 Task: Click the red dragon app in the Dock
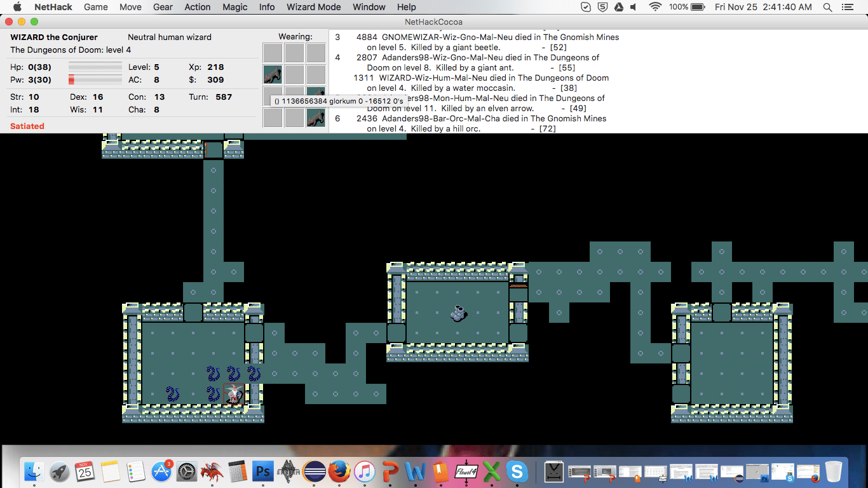(x=212, y=471)
